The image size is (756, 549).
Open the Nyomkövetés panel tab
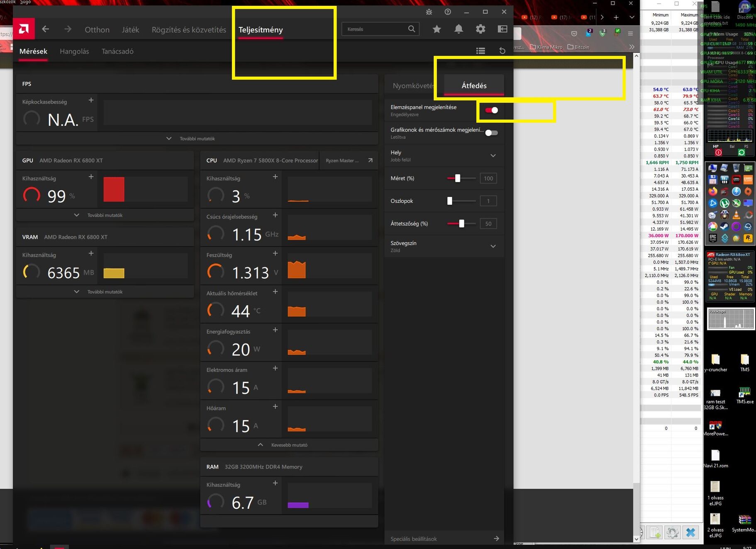pos(414,86)
